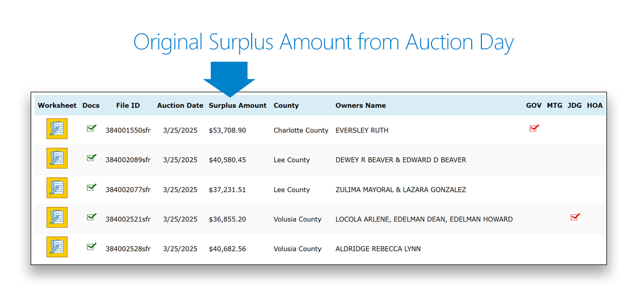Select owner name ALDRIDGE REBECCA LYNN

(x=378, y=249)
